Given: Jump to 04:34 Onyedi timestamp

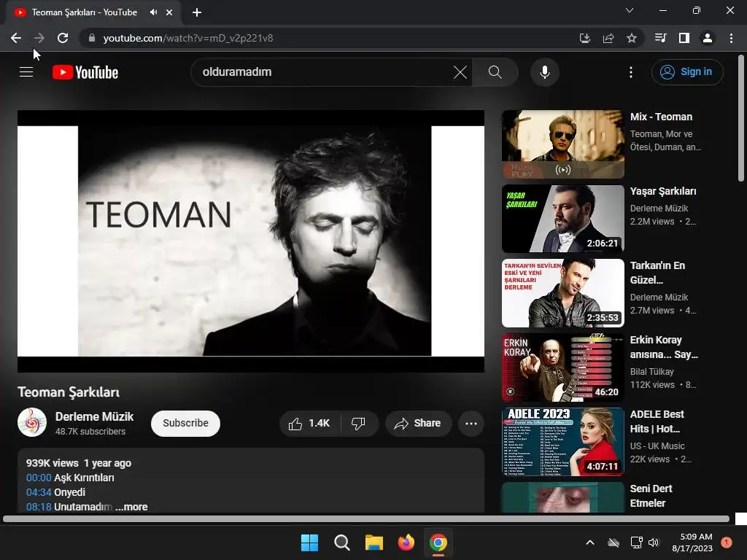Looking at the screenshot, I should click(39, 492).
